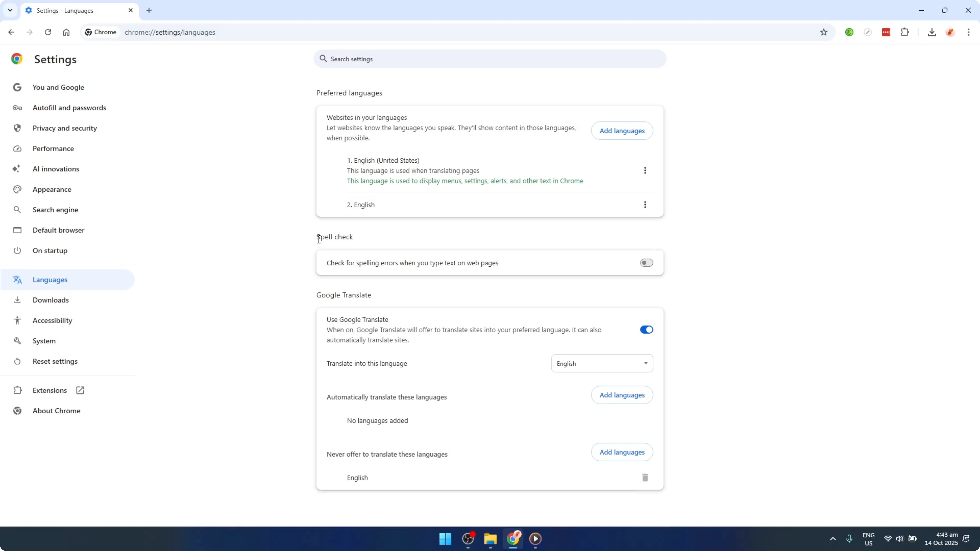The image size is (980, 551).
Task: Open the battery status tray icon
Action: [x=912, y=539]
